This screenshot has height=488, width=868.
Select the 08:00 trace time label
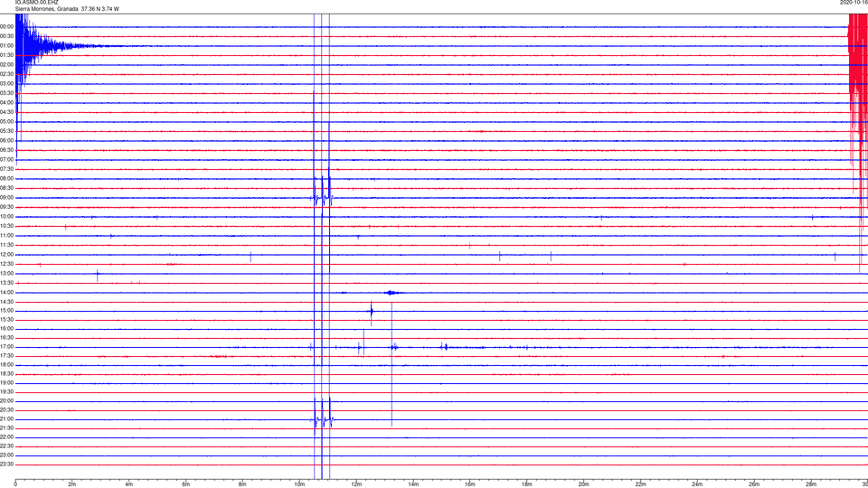tap(7, 179)
